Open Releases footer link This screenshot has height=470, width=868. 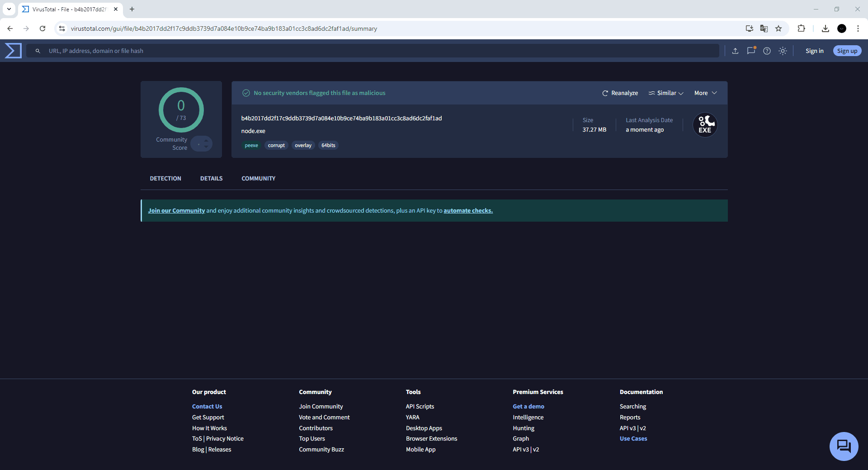220,450
